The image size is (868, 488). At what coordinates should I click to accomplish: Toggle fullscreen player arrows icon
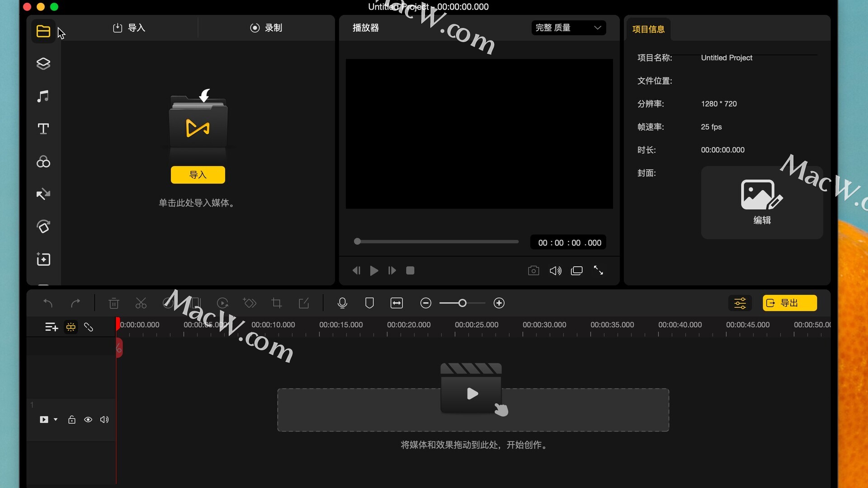[599, 271]
